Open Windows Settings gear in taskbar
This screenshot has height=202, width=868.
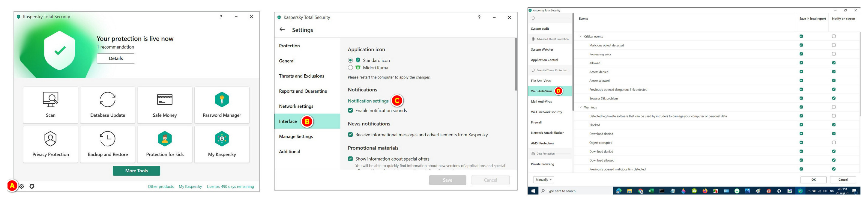pyautogui.click(x=779, y=191)
